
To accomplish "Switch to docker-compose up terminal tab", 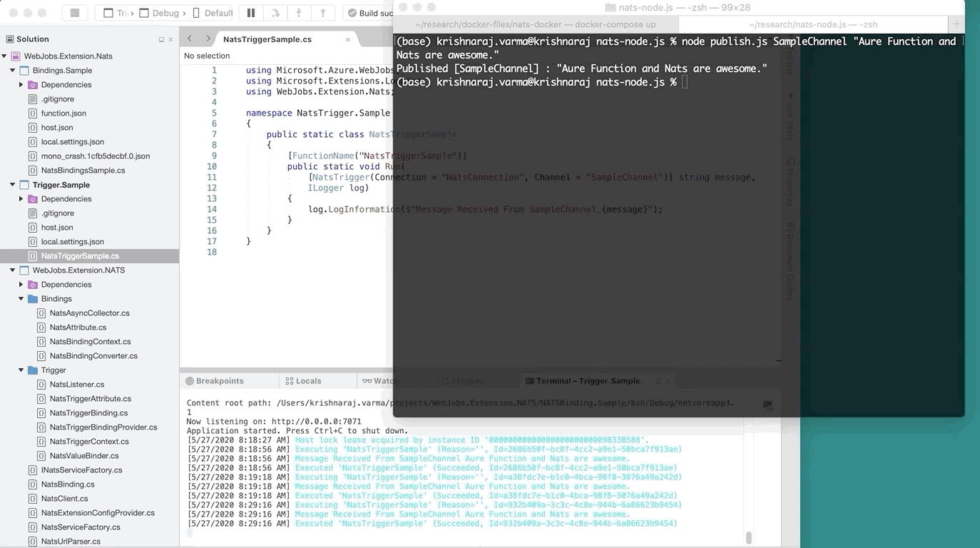I will coord(536,24).
